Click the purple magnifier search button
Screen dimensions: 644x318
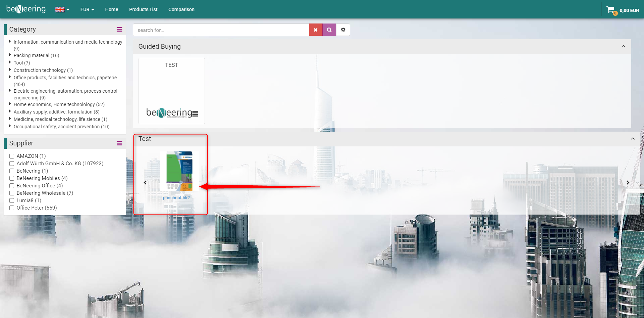[329, 30]
